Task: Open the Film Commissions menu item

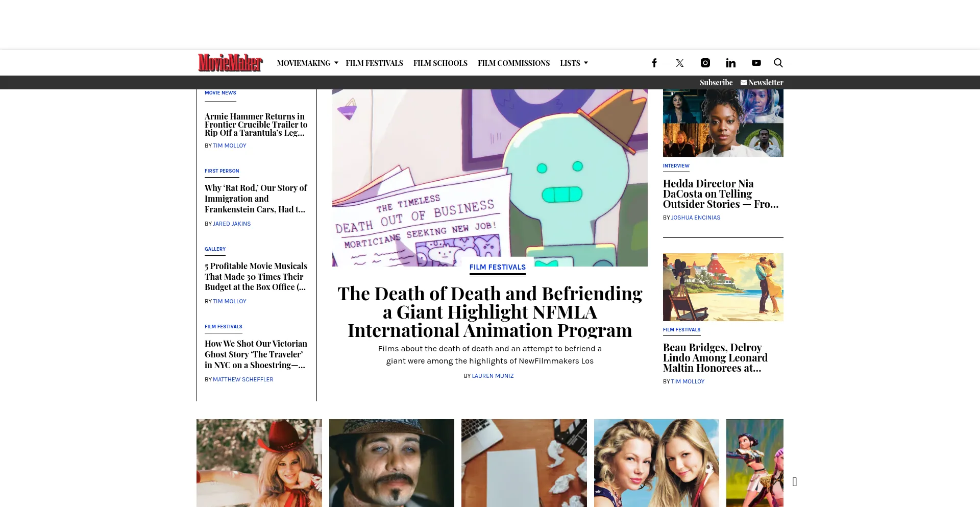Action: pyautogui.click(x=514, y=63)
